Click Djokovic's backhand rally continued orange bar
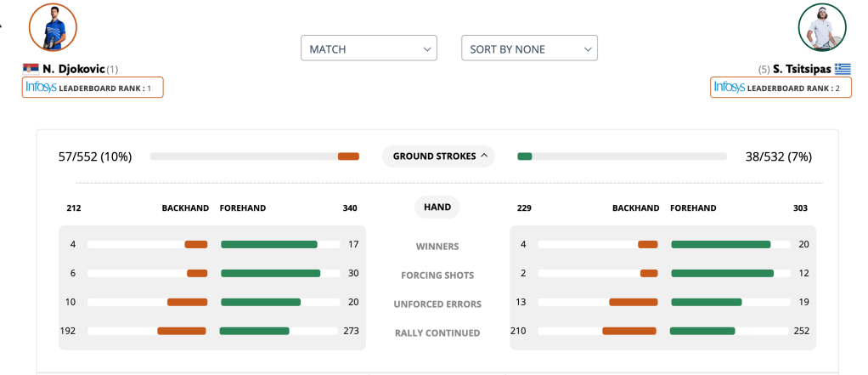Image resolution: width=868 pixels, height=375 pixels. (182, 331)
